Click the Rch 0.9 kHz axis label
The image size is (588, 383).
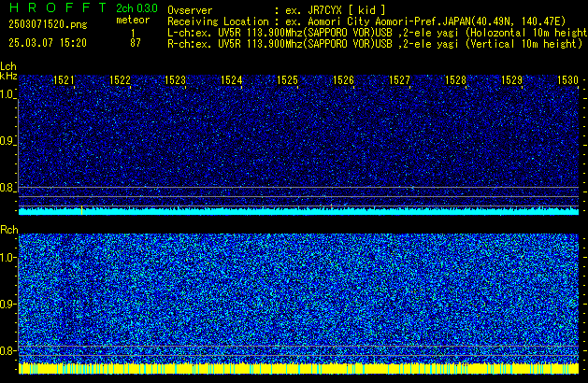coord(7,304)
